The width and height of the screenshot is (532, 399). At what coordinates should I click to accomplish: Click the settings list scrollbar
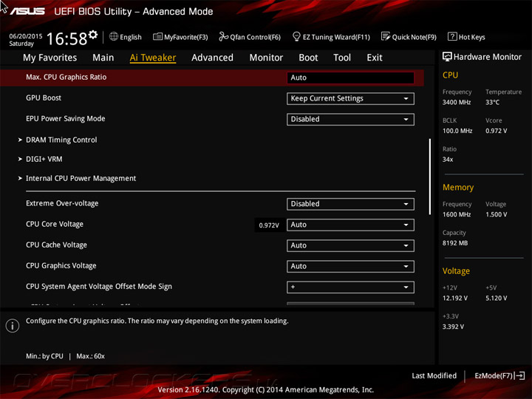tap(430, 177)
